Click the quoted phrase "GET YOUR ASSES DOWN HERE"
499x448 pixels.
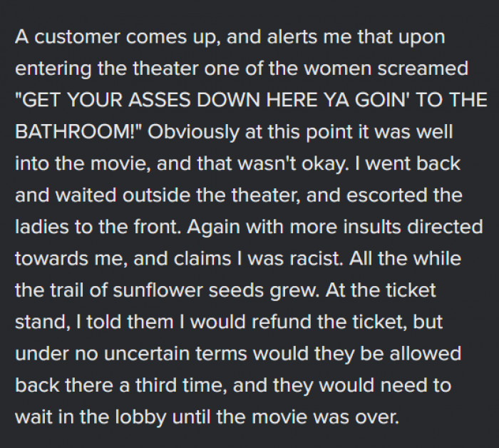click(x=153, y=101)
